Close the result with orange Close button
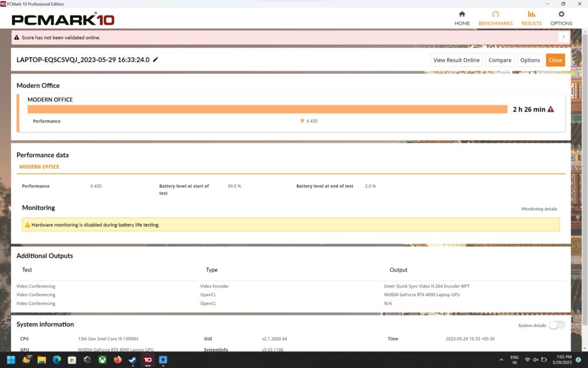588x368 pixels. tap(555, 60)
